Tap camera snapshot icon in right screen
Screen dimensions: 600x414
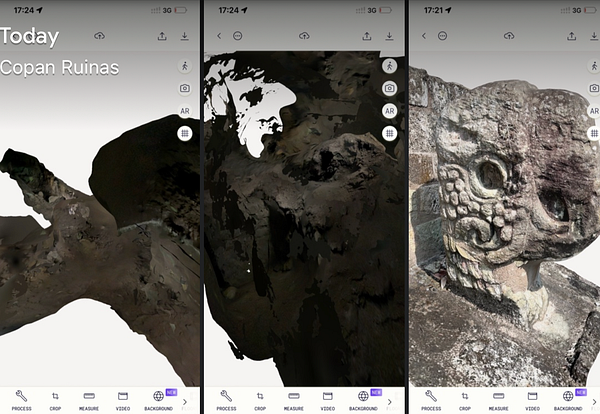594,88
